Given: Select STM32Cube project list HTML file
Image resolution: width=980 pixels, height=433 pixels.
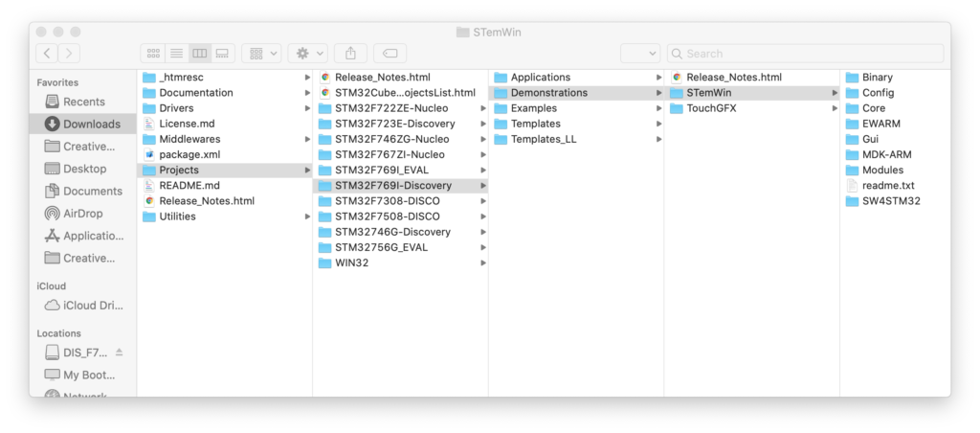Looking at the screenshot, I should pyautogui.click(x=404, y=93).
